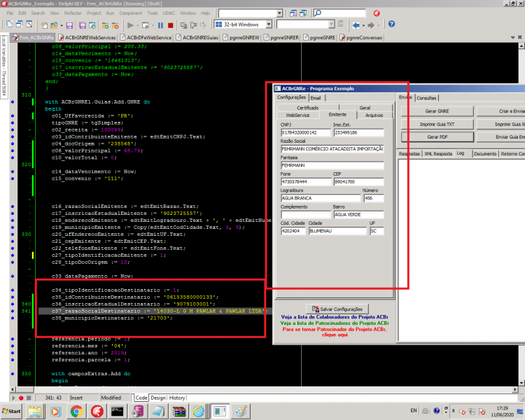Viewport: 525px width, 420px height.
Task: Switch to ACBrGNREGuias editor tab
Action: tap(197, 38)
